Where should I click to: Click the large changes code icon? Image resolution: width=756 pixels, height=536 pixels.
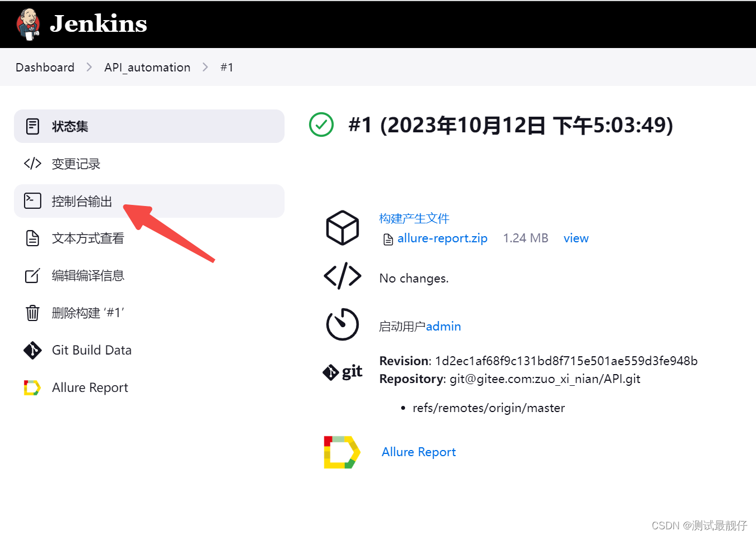click(x=343, y=276)
